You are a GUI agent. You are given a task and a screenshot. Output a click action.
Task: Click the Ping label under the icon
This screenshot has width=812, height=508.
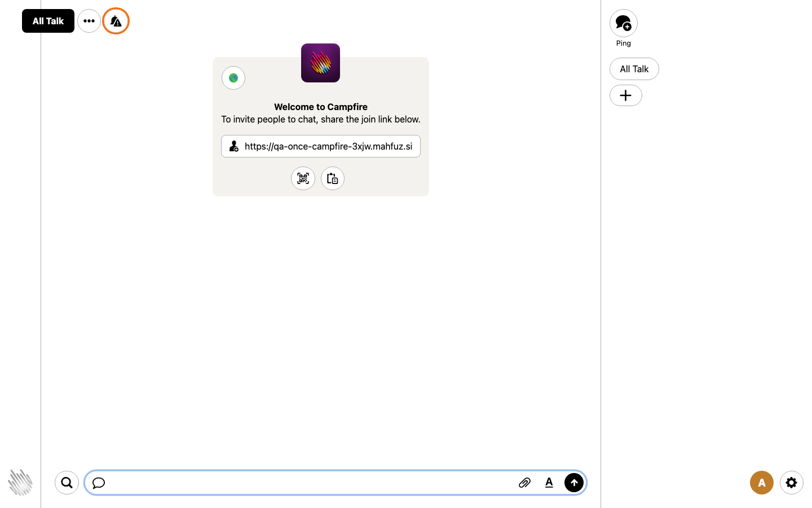[624, 43]
